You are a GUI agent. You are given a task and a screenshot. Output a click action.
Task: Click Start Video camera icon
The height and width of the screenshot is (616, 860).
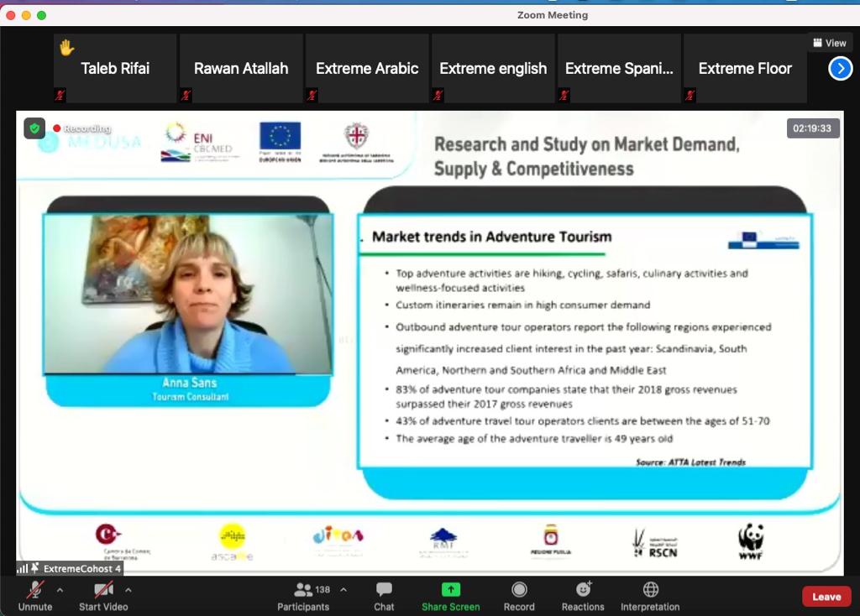tap(103, 590)
